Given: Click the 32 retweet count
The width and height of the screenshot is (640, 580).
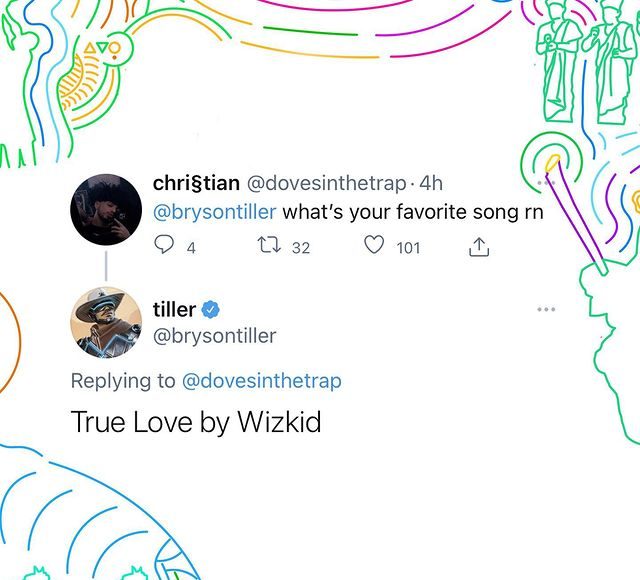Looking at the screenshot, I should pyautogui.click(x=301, y=248).
